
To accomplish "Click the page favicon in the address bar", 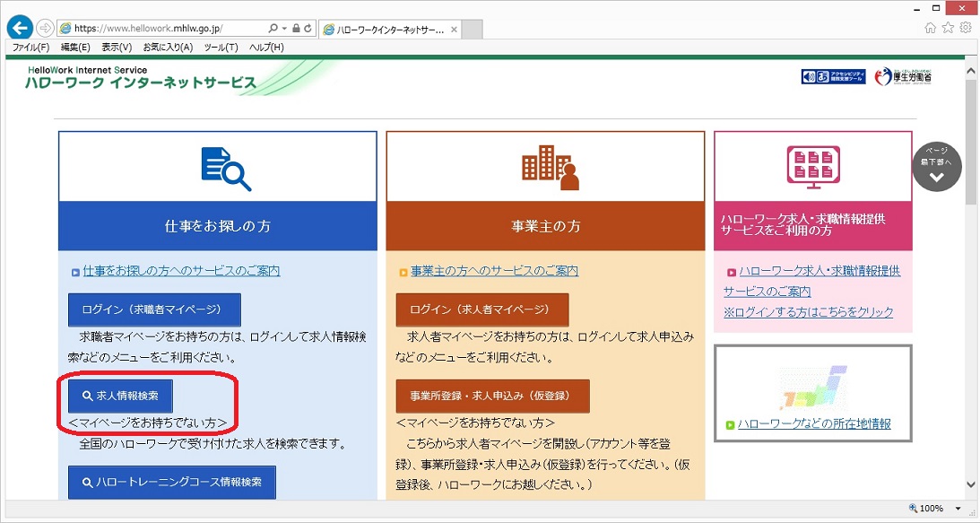I will pyautogui.click(x=65, y=28).
